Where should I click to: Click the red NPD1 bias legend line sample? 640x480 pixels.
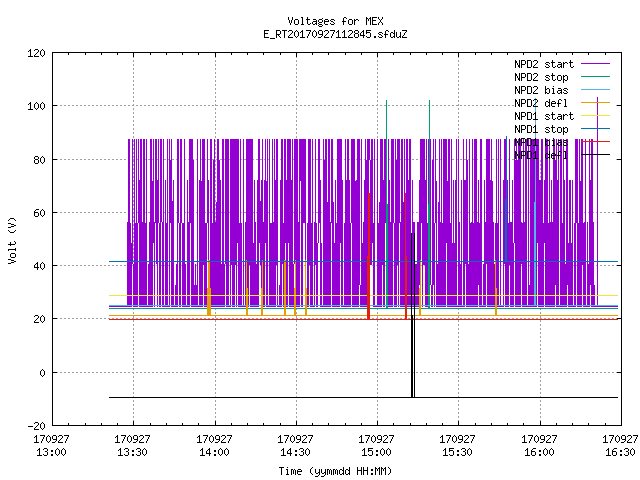596,142
